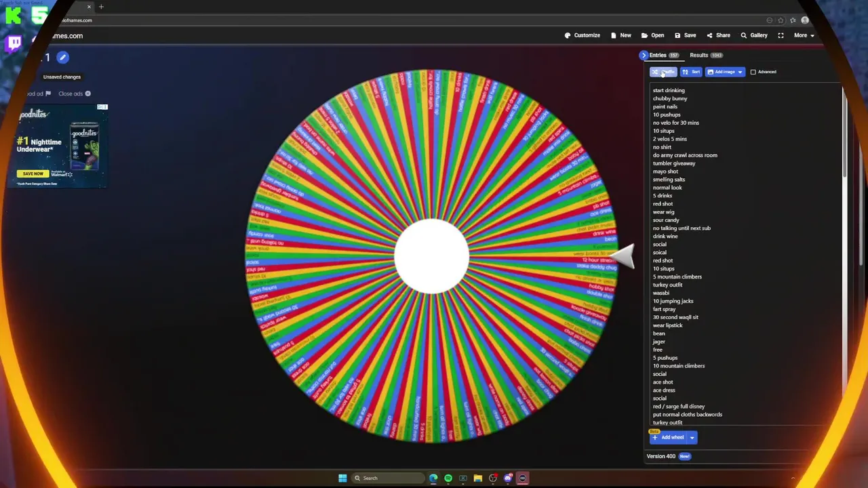Sort the entries alphabetically
The width and height of the screenshot is (868, 488).
691,72
